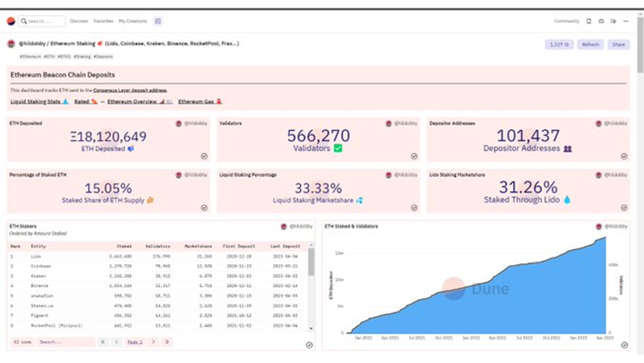Open the Ethereum Overview link
Screen dimensions: 644x363
(x=140, y=102)
